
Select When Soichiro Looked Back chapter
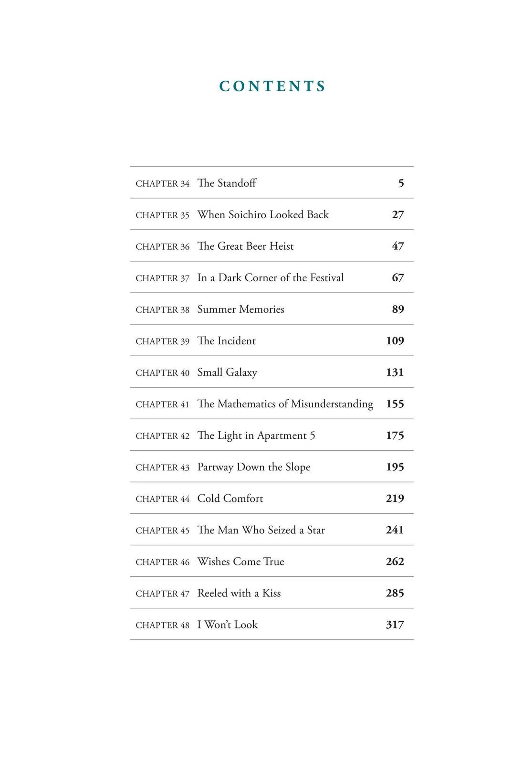coord(271,214)
